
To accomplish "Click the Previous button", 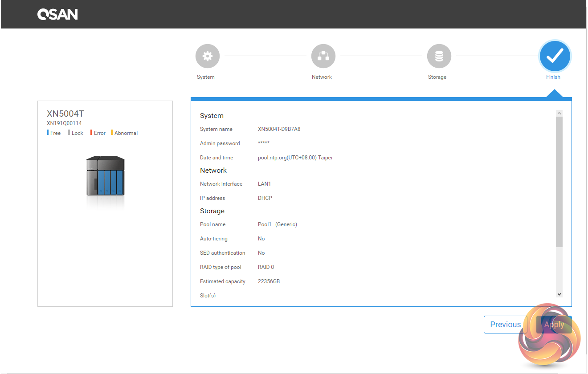I will click(x=505, y=325).
